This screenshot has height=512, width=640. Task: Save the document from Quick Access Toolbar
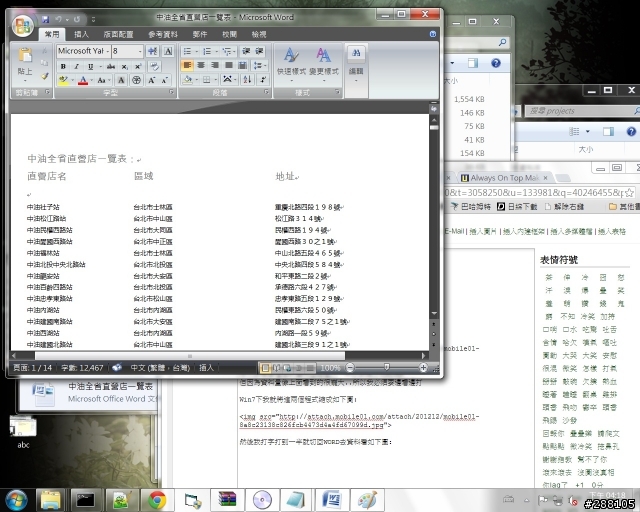click(x=45, y=19)
